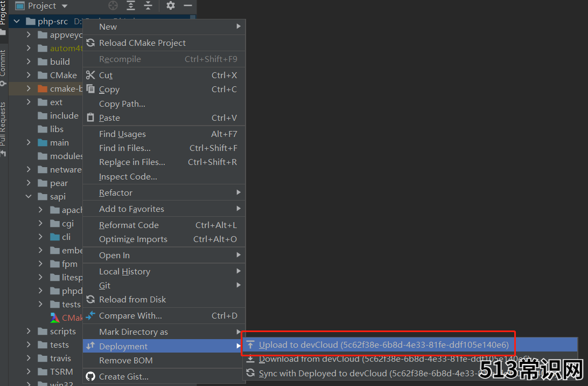Select Sync with Deployed to devCloud
The height and width of the screenshot is (386, 588).
(x=410, y=373)
